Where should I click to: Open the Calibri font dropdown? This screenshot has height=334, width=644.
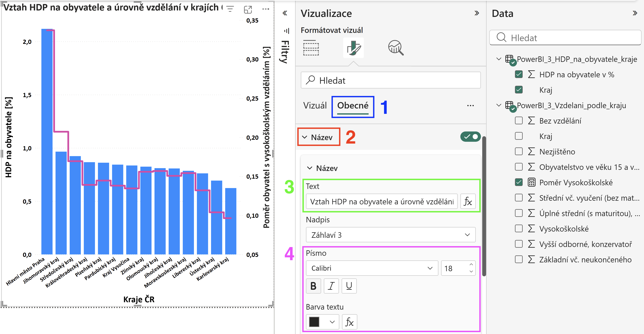[x=372, y=268]
